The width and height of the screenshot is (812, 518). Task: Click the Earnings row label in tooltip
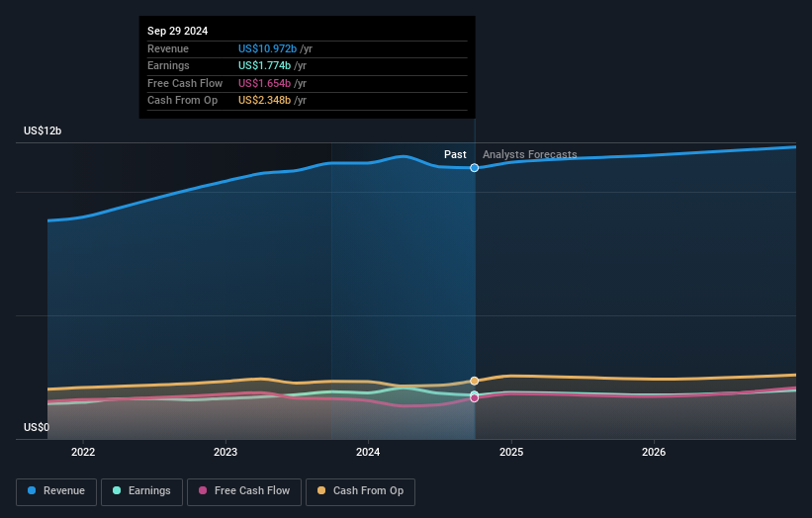coord(168,65)
